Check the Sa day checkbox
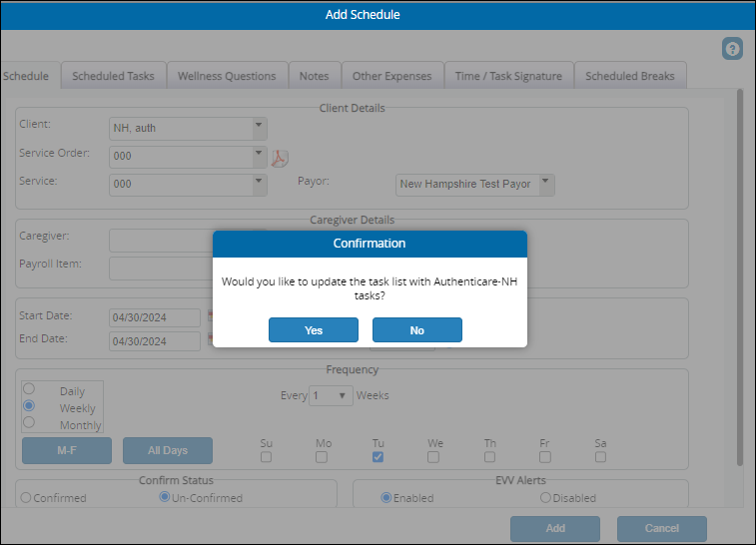The image size is (756, 545). [x=601, y=457]
